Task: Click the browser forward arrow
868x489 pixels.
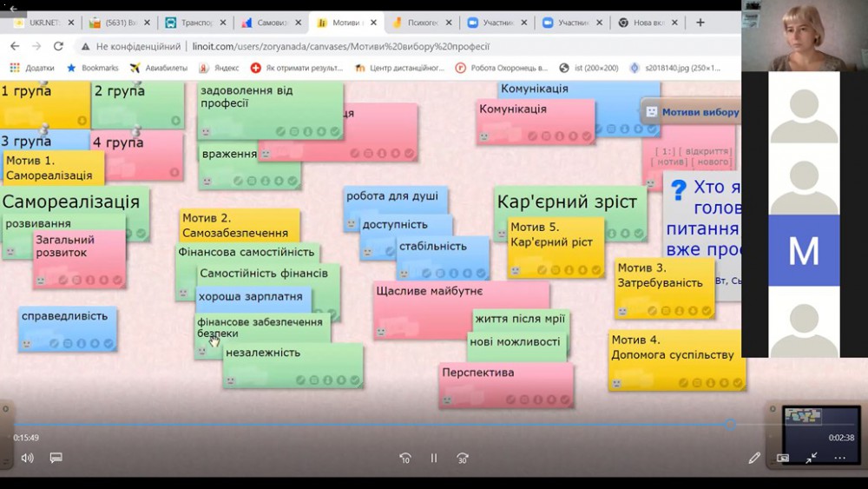Action: click(x=36, y=47)
